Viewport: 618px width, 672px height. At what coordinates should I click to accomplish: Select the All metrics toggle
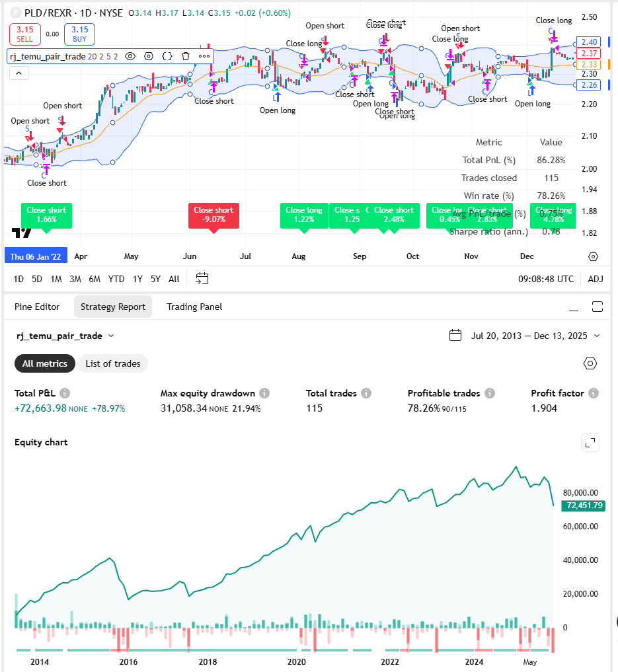point(44,363)
